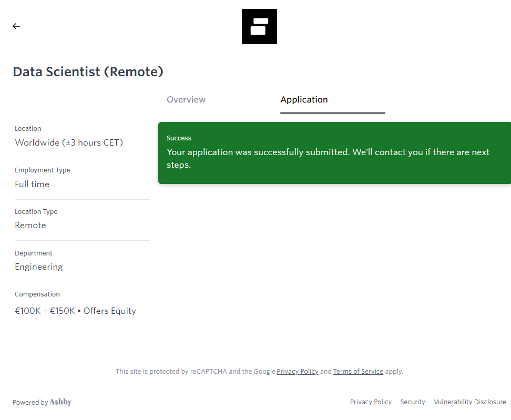Image resolution: width=511 pixels, height=420 pixels.
Task: Select the Application tab
Action: (304, 100)
